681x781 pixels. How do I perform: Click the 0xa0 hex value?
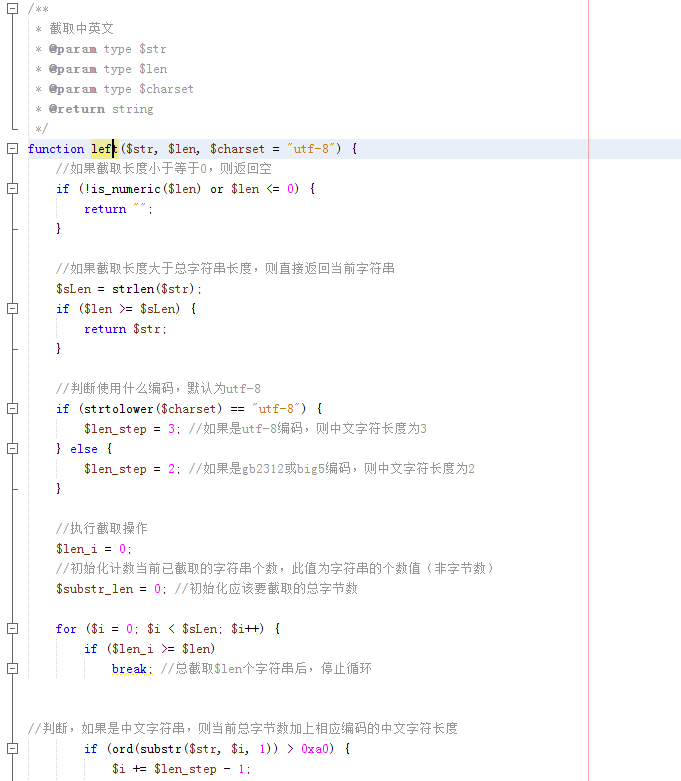point(315,749)
